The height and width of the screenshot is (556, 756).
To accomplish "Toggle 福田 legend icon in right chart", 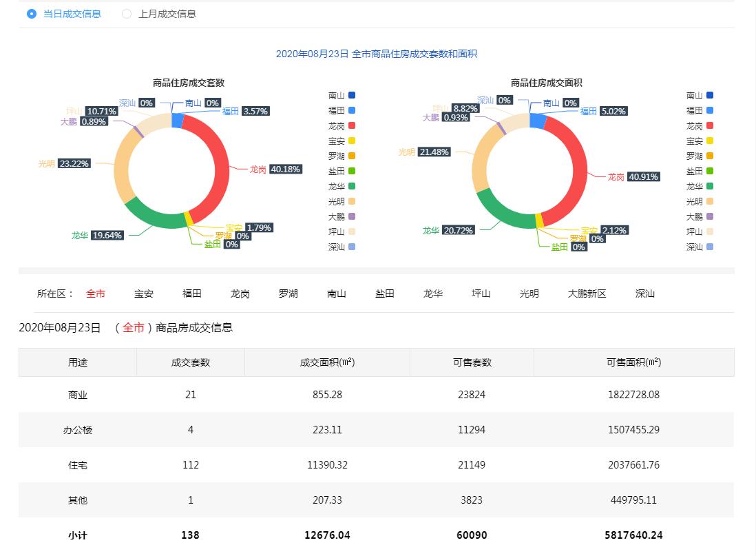I will (710, 110).
